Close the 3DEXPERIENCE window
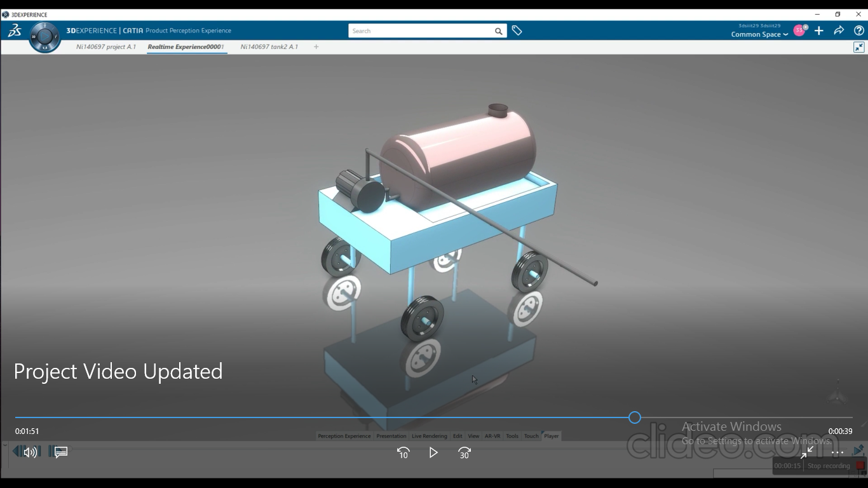The height and width of the screenshot is (488, 868). (858, 14)
